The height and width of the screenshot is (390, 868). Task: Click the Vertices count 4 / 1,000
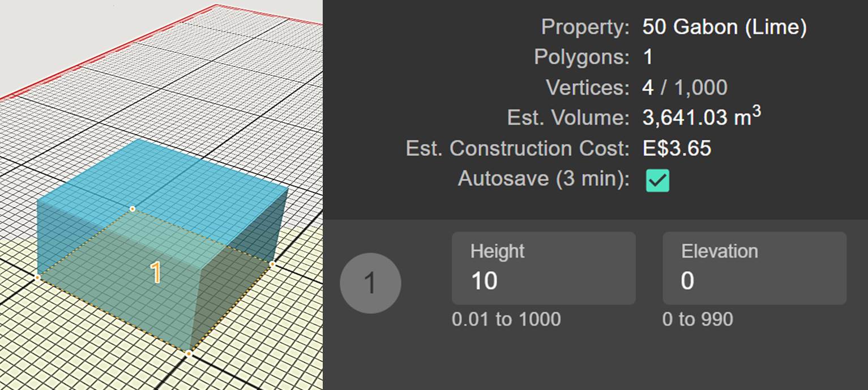685,87
